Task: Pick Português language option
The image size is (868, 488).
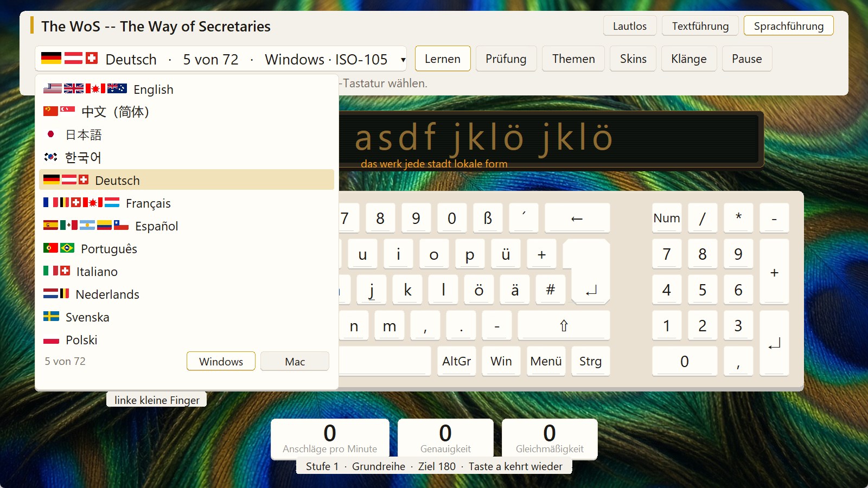Action: pyautogui.click(x=186, y=249)
